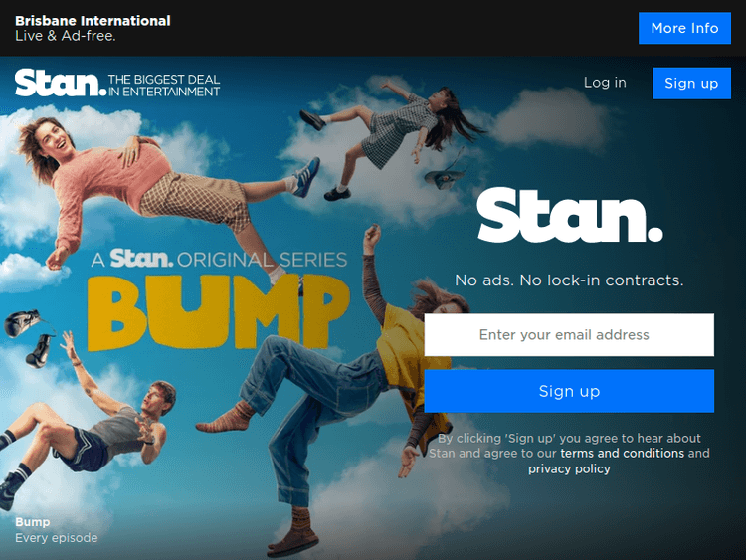Screen dimensions: 746x560
Task: Click the Brisbane International banner title
Action: 93,20
